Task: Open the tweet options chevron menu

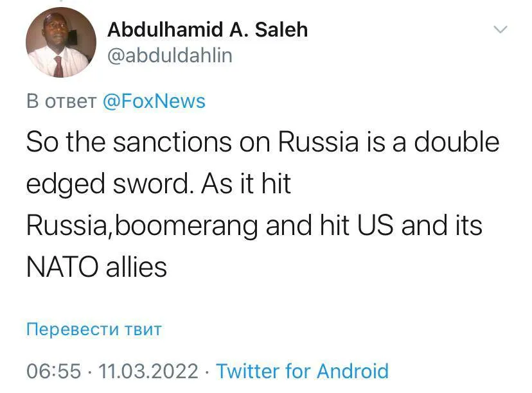Action: click(501, 29)
